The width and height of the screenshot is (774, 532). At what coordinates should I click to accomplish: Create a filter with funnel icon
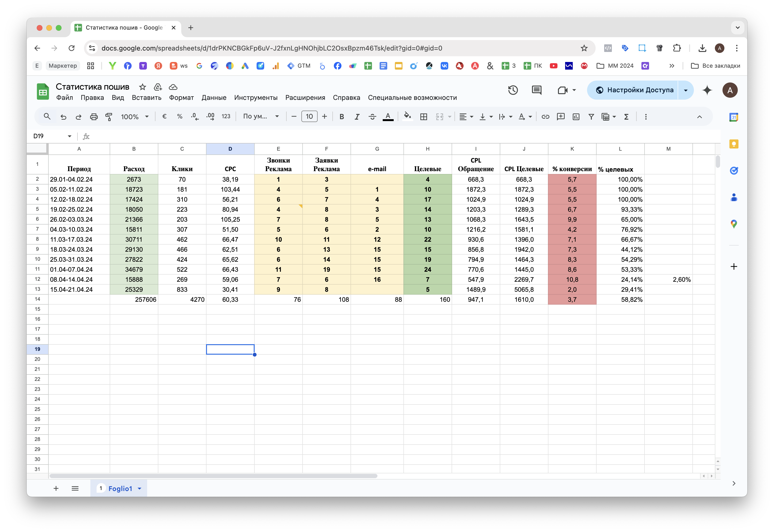(x=591, y=117)
